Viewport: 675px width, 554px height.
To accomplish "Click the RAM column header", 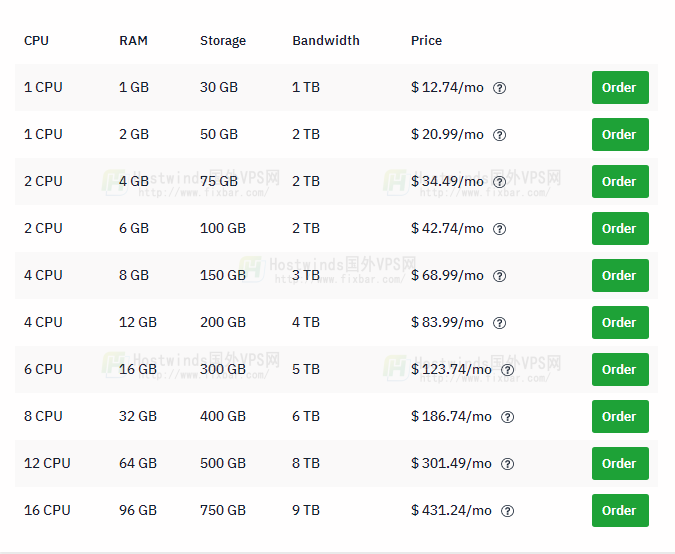I will (133, 40).
